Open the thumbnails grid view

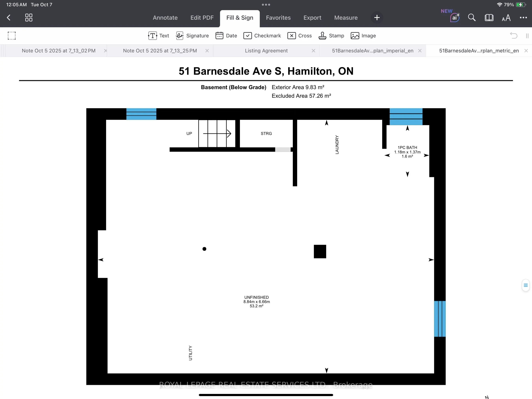29,18
